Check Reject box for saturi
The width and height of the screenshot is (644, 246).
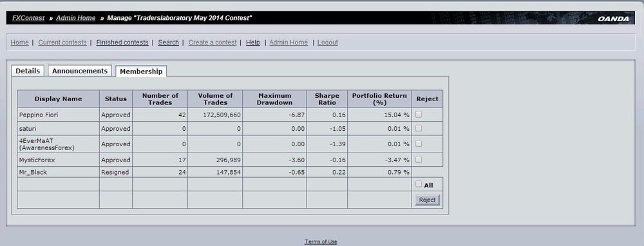(x=419, y=128)
